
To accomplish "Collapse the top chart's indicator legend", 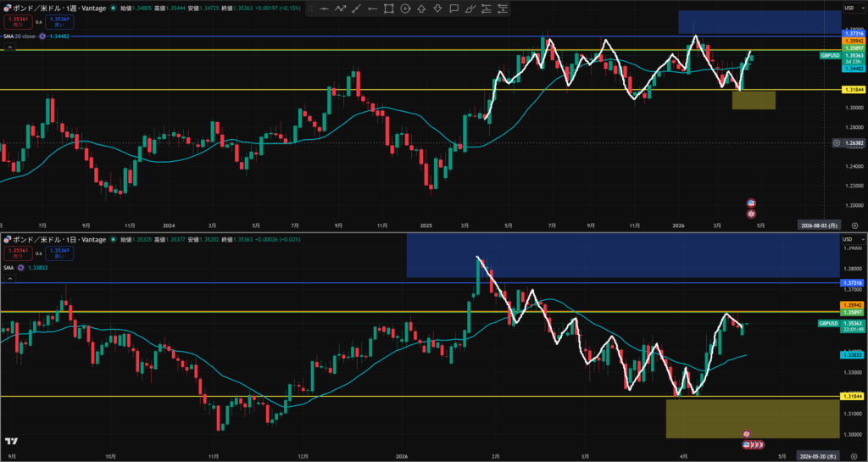I will (x=9, y=48).
